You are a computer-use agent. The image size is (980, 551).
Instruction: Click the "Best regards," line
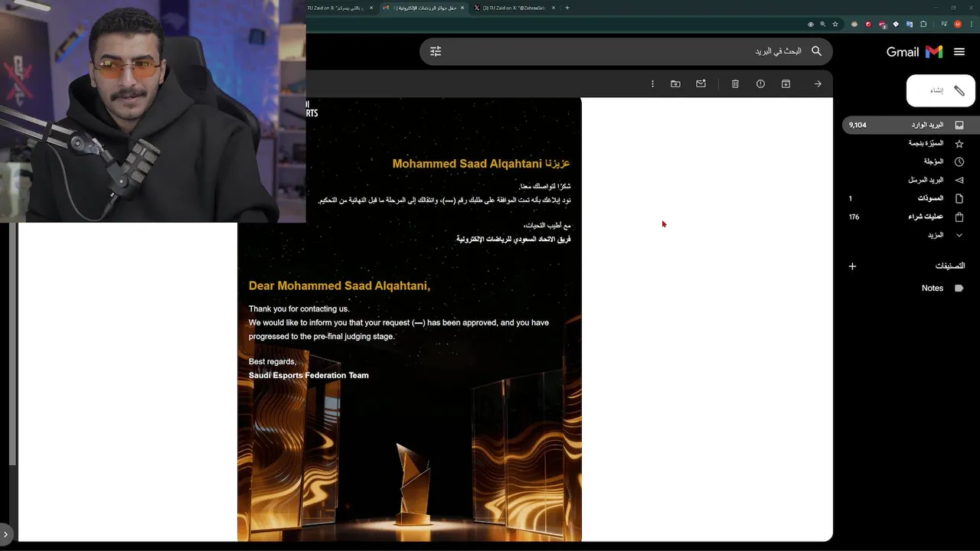click(x=273, y=361)
